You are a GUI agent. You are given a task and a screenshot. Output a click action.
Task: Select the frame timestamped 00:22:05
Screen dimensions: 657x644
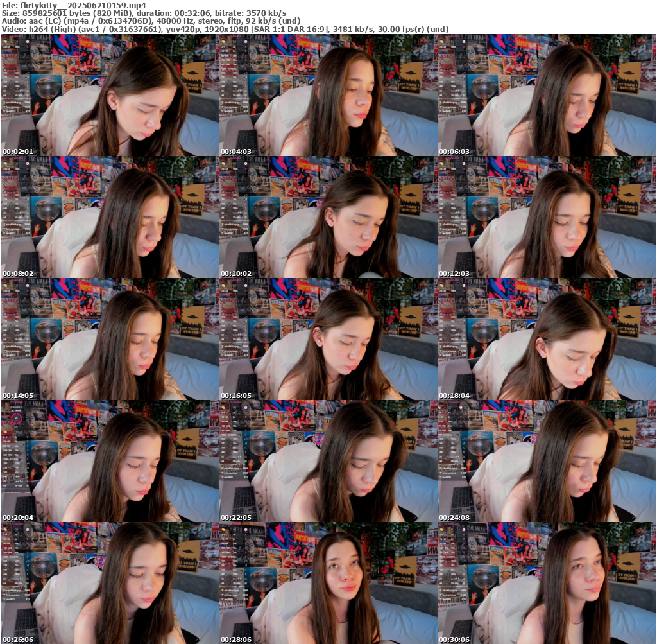[328, 461]
